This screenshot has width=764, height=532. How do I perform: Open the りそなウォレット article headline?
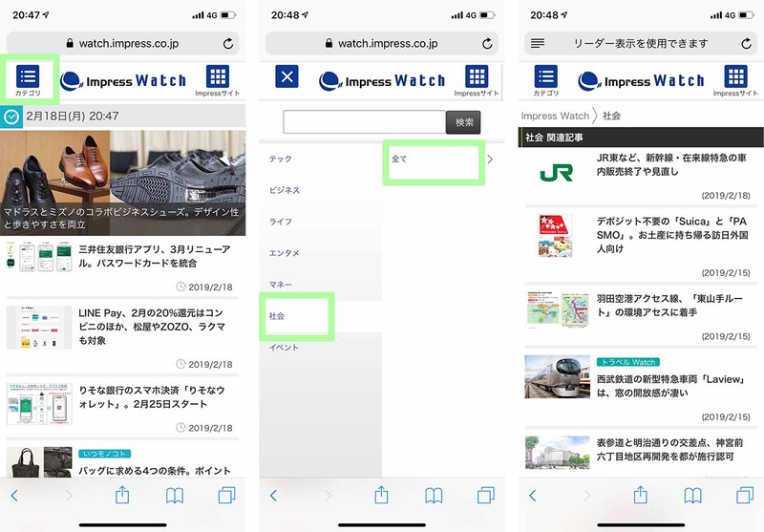(152, 397)
